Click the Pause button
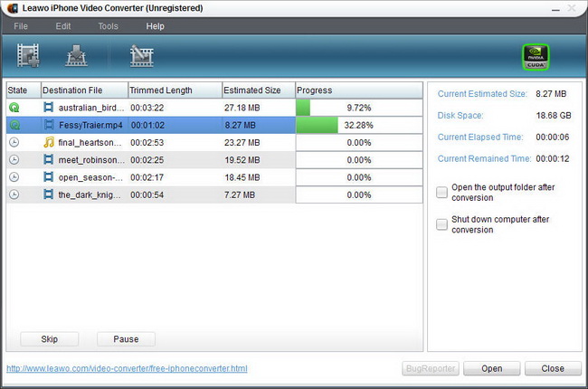588x389 pixels. pyautogui.click(x=126, y=339)
